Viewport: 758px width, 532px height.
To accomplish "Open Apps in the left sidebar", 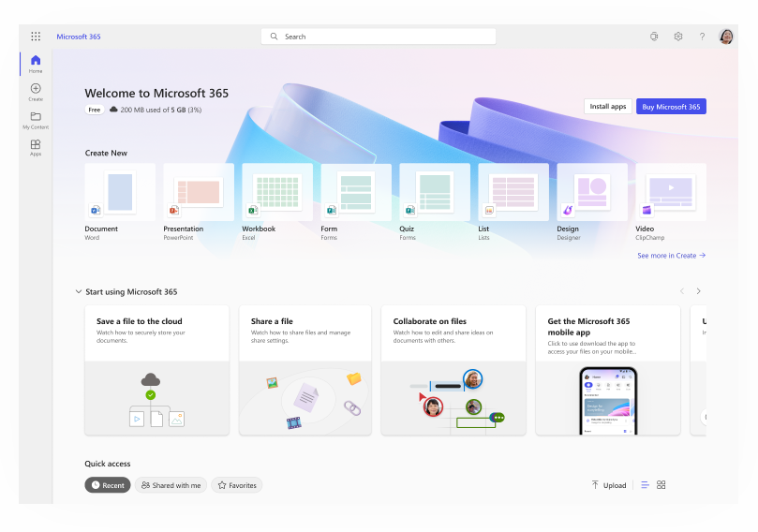I will pyautogui.click(x=36, y=147).
